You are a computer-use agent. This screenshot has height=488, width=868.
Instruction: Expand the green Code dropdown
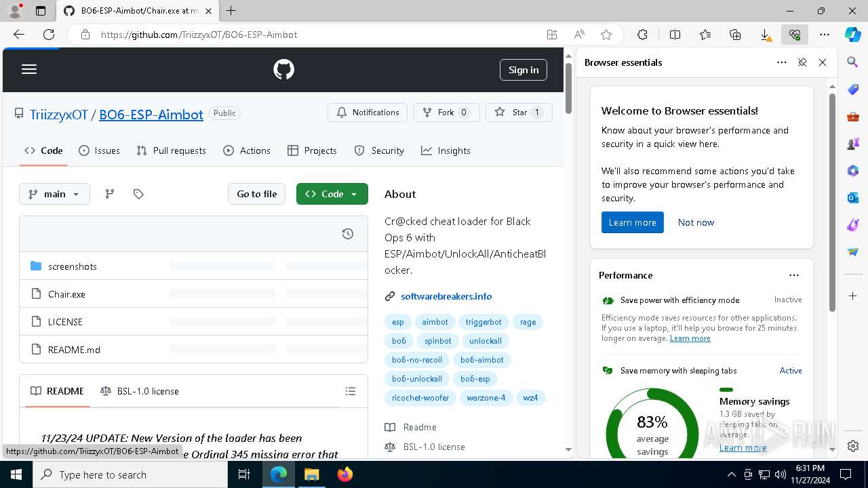(x=332, y=194)
